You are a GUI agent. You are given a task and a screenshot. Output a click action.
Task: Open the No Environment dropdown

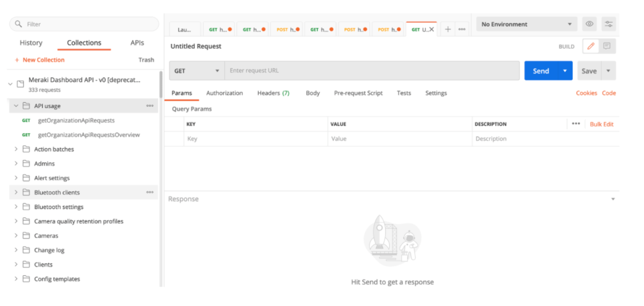[526, 25]
